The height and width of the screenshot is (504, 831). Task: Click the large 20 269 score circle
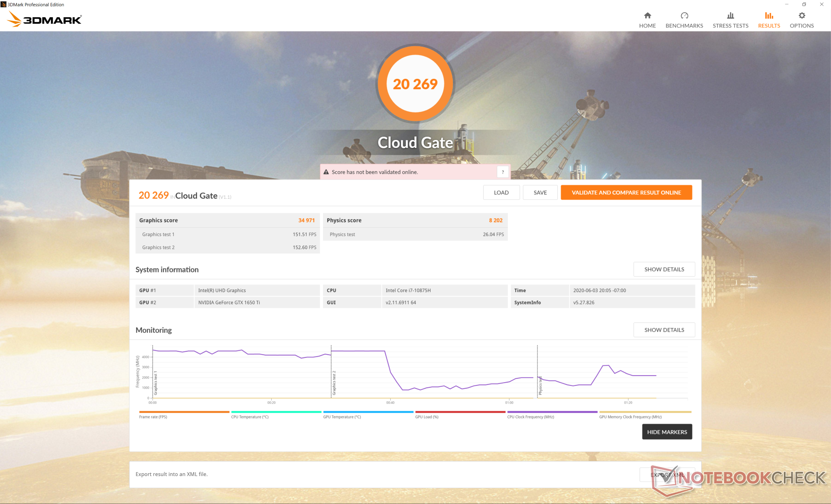point(415,84)
